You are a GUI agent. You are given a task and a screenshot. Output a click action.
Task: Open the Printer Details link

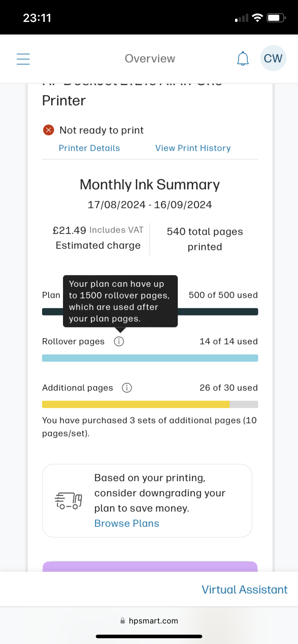pyautogui.click(x=89, y=148)
